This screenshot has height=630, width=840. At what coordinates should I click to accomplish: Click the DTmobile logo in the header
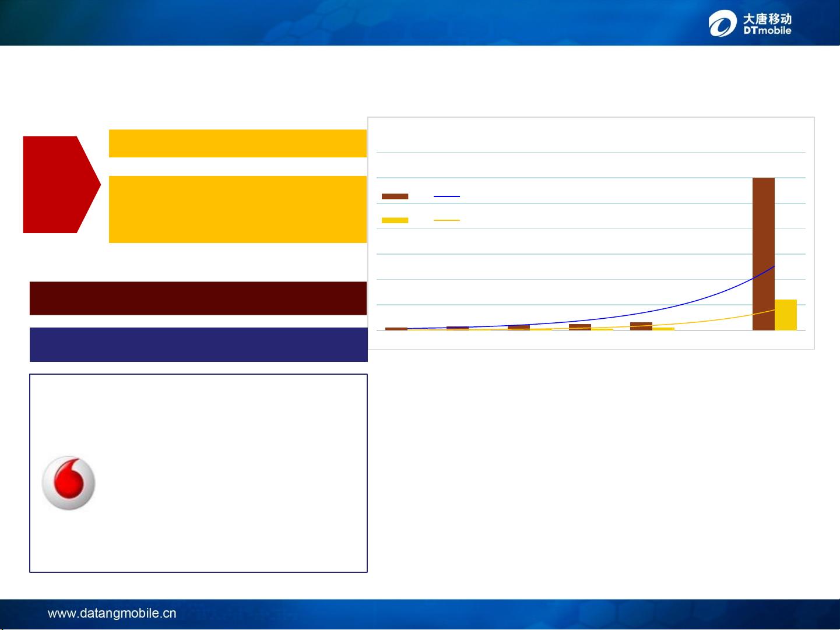coord(750,24)
